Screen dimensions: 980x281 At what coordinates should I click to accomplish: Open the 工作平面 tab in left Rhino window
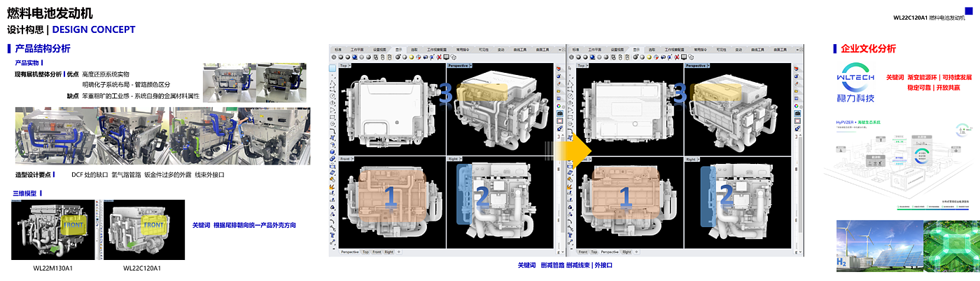point(357,50)
